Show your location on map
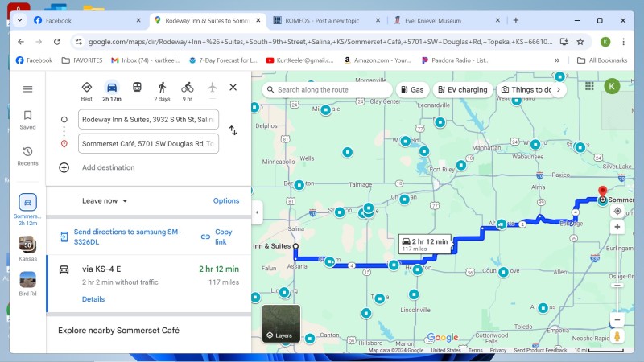 (x=617, y=211)
